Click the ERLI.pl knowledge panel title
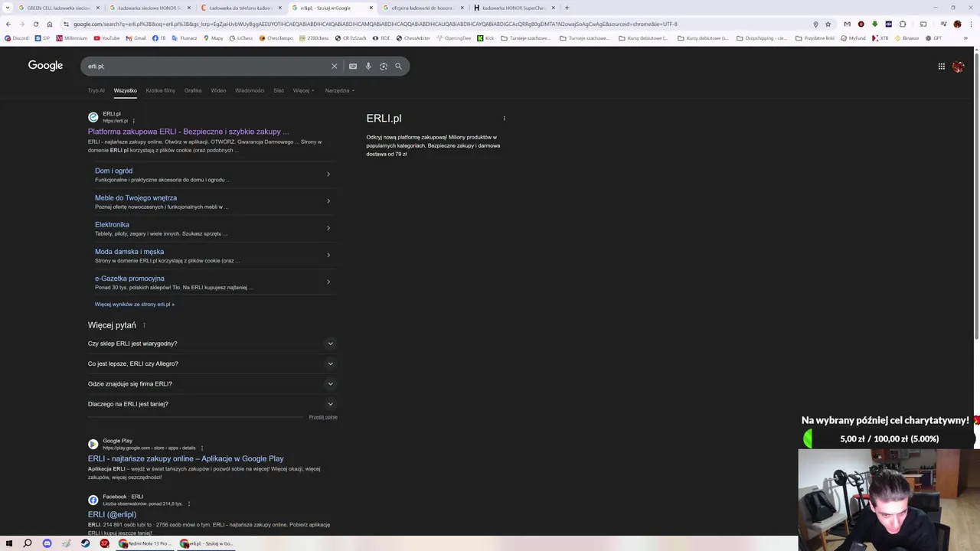The height and width of the screenshot is (551, 980). click(x=384, y=118)
